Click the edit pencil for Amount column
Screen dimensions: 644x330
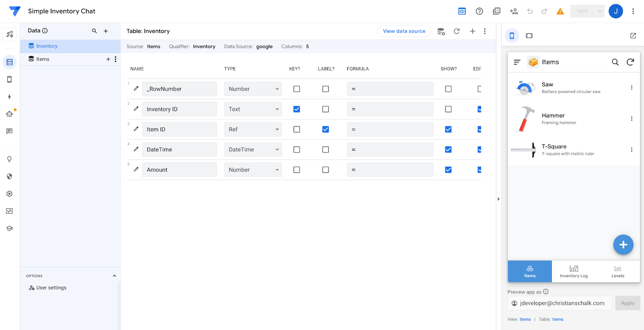coord(136,169)
